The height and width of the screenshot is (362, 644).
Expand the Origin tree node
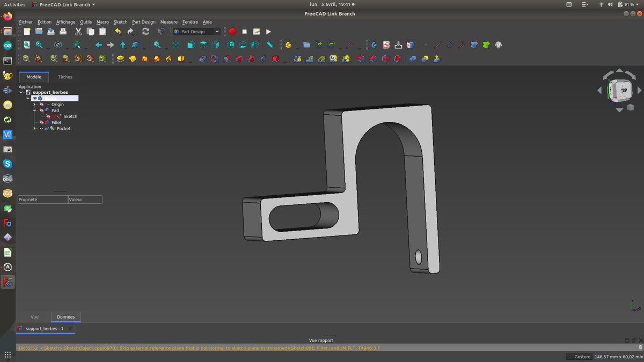click(x=34, y=105)
